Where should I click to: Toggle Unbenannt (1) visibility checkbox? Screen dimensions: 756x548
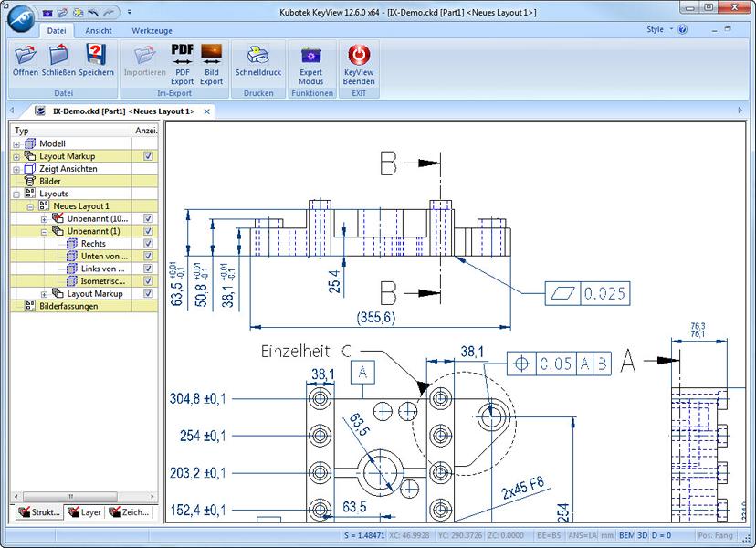(148, 230)
